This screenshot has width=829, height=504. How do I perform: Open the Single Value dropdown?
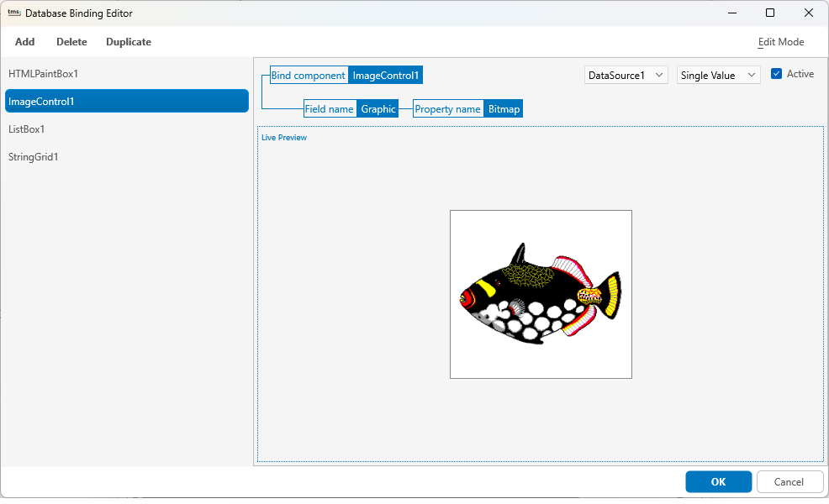[x=718, y=75]
